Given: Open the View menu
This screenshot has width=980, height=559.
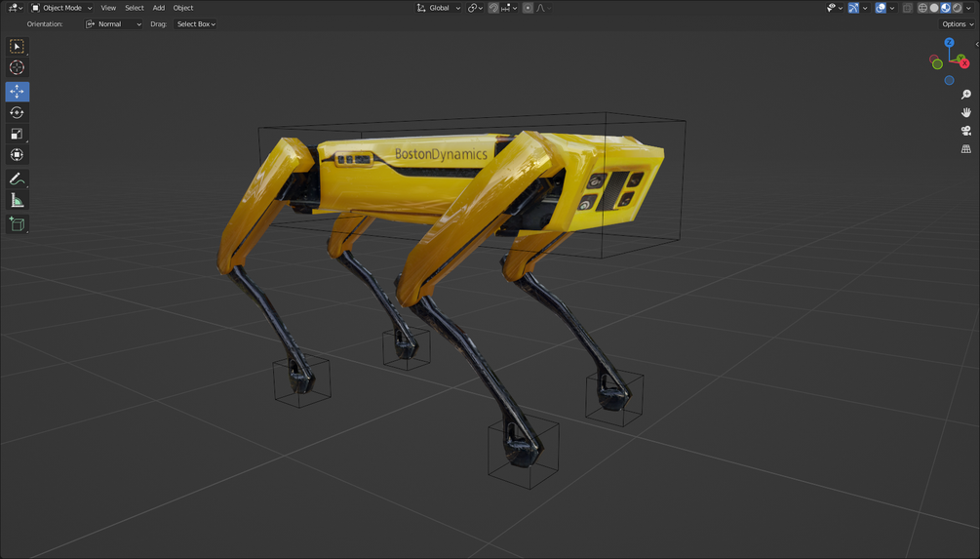Looking at the screenshot, I should 108,8.
